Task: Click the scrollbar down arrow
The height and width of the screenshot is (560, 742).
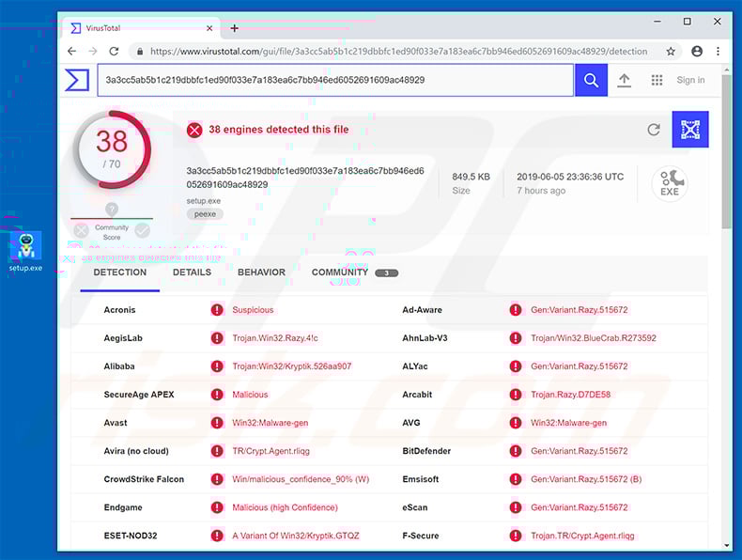Action: point(727,546)
